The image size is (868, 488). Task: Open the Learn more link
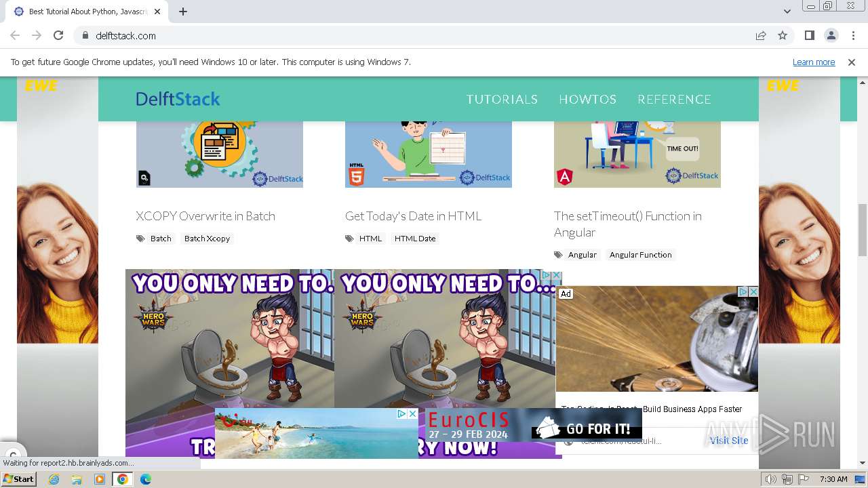[x=814, y=62]
